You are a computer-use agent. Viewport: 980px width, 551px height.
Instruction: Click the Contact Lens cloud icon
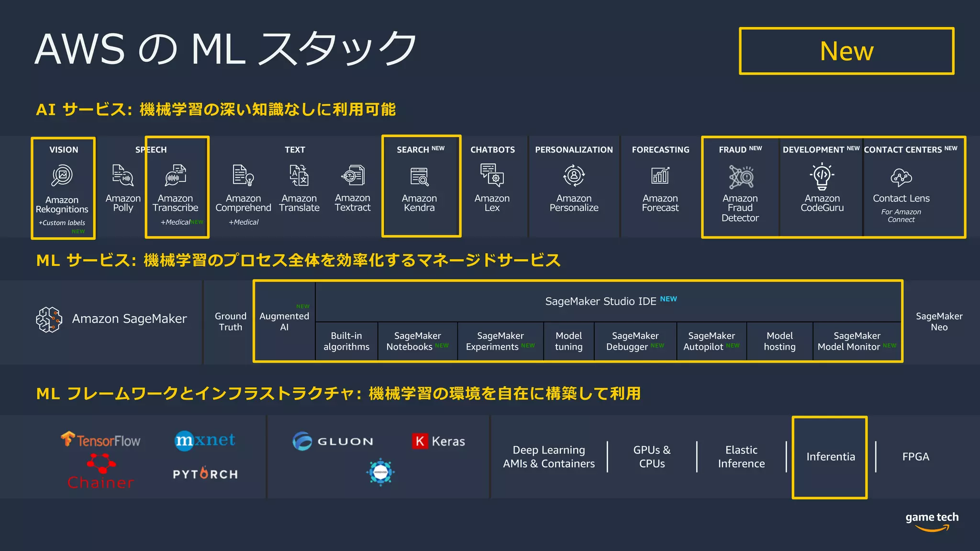point(901,177)
